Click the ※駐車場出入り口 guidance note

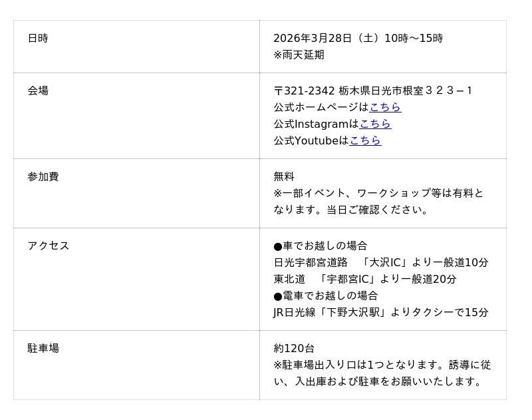pos(382,373)
